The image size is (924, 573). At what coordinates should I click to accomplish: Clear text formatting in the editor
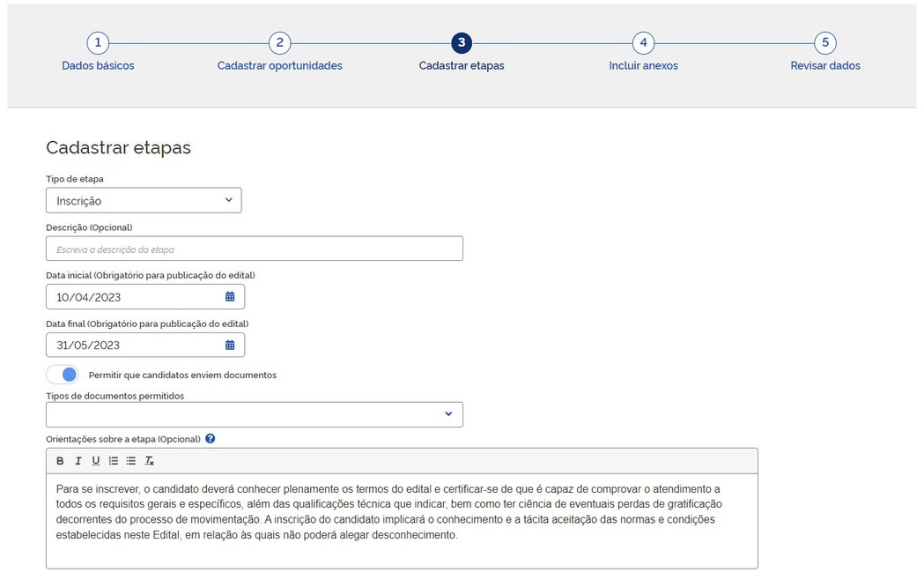click(150, 461)
